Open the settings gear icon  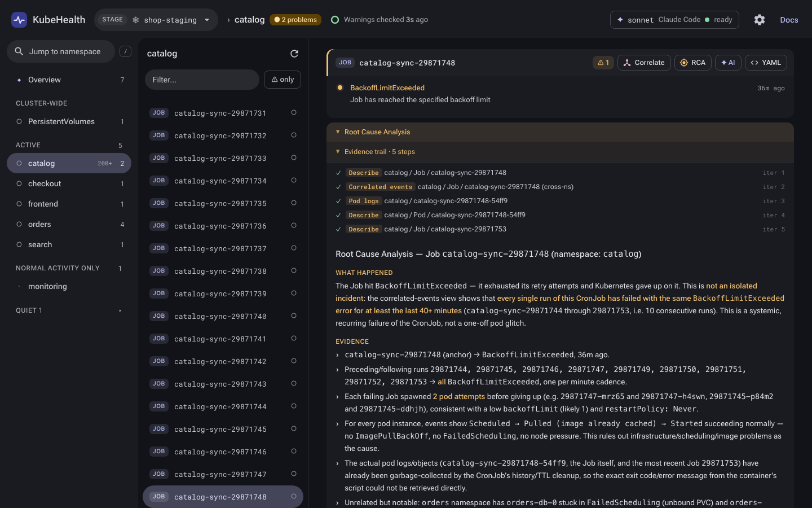click(760, 20)
